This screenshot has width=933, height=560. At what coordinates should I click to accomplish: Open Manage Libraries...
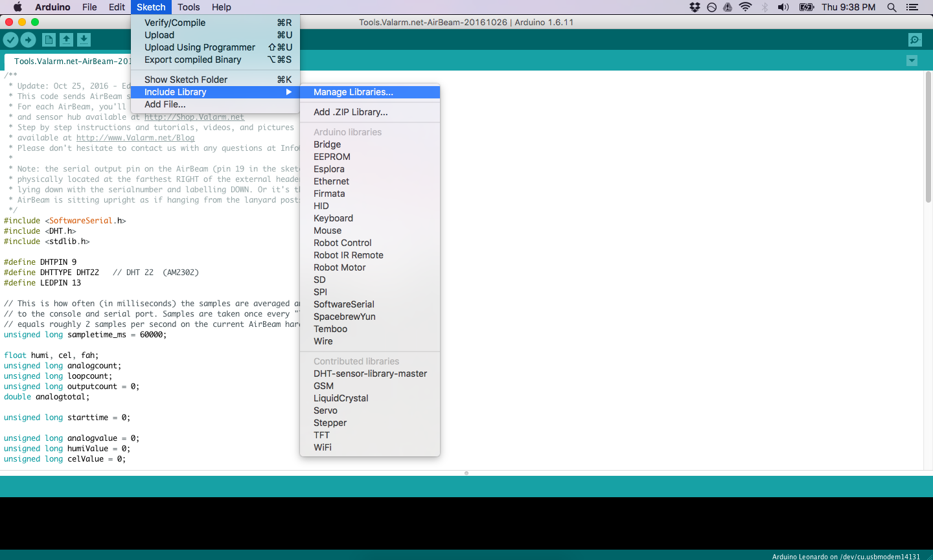370,92
